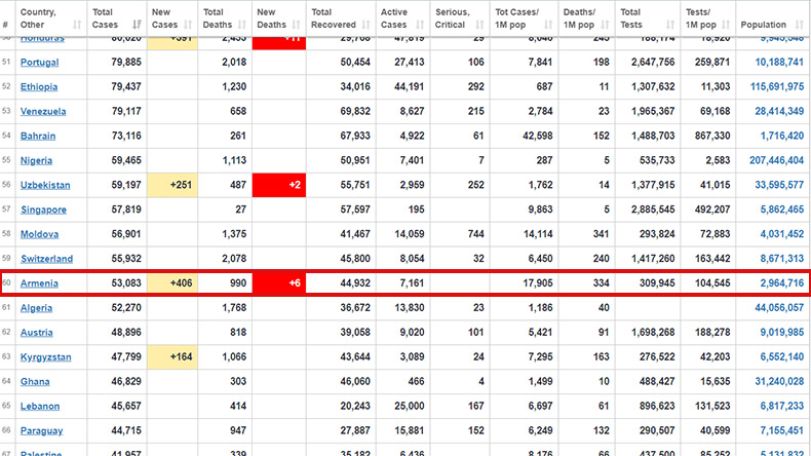Open the Uzbekistan country link
This screenshot has height=456, width=811.
pyautogui.click(x=45, y=185)
